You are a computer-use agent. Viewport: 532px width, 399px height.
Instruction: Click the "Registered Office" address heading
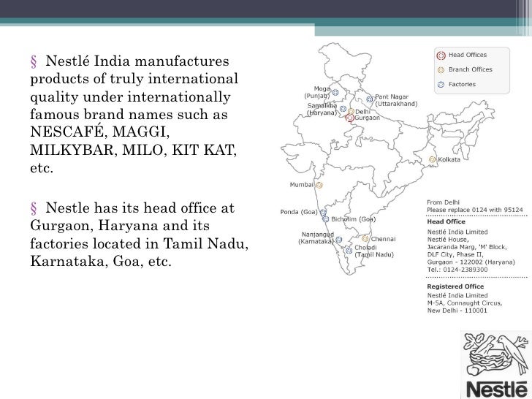click(x=455, y=286)
